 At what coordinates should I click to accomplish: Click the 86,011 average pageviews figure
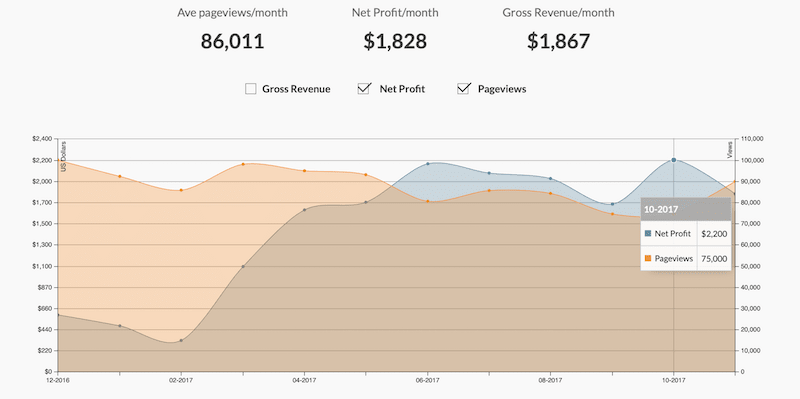coord(232,41)
